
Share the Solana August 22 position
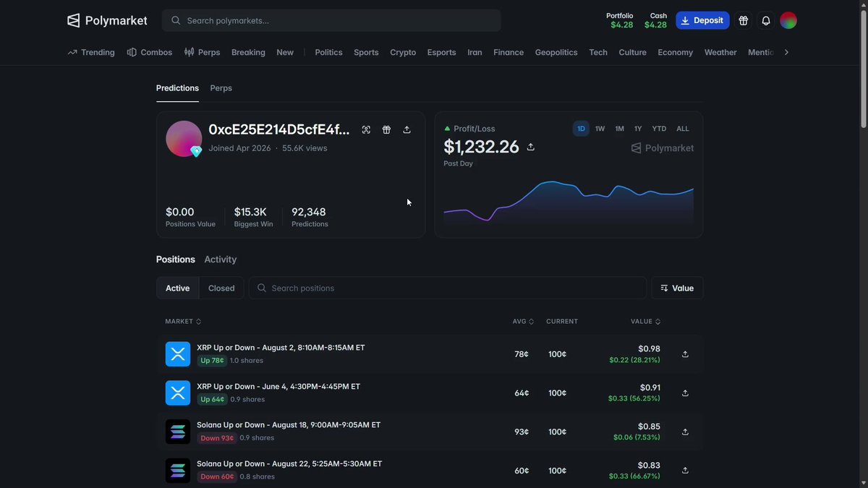pyautogui.click(x=685, y=471)
